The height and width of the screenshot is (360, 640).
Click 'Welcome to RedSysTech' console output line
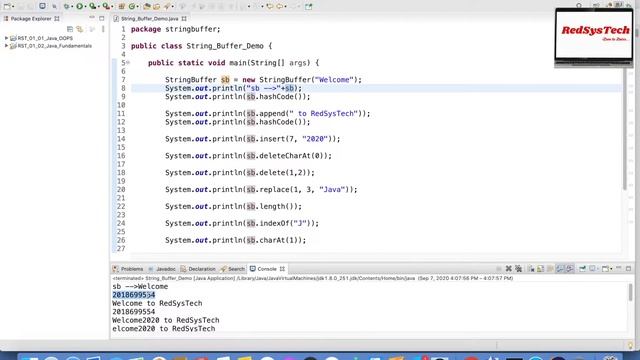click(x=157, y=303)
